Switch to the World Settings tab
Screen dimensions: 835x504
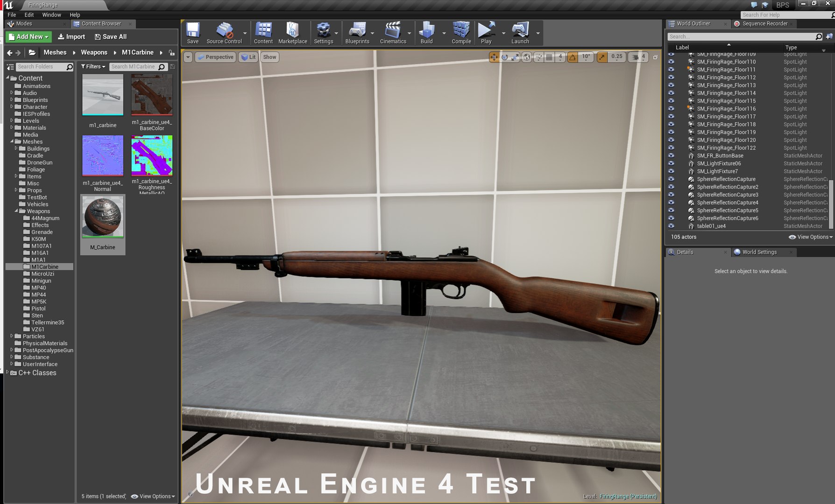click(760, 252)
